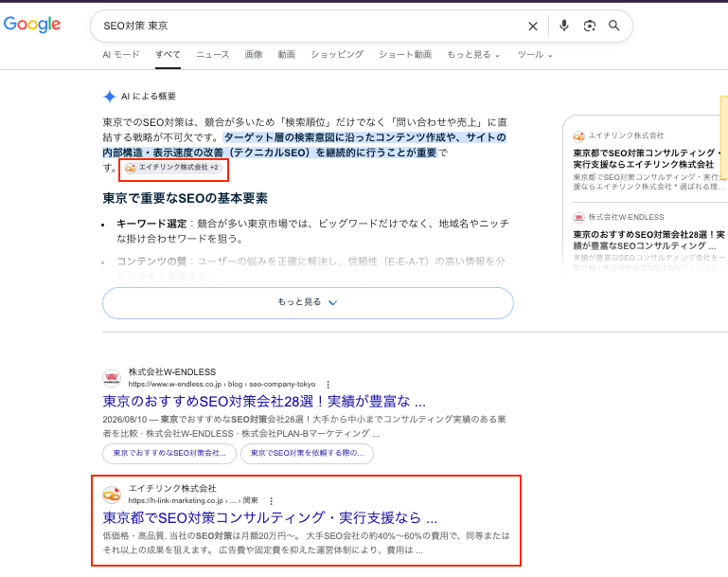Open side card 東京のおすすめSEO対策会社28選 title

point(648,240)
